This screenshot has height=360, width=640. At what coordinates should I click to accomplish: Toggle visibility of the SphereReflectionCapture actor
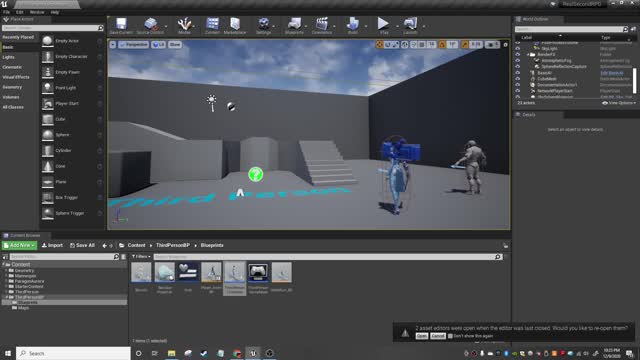pyautogui.click(x=518, y=67)
